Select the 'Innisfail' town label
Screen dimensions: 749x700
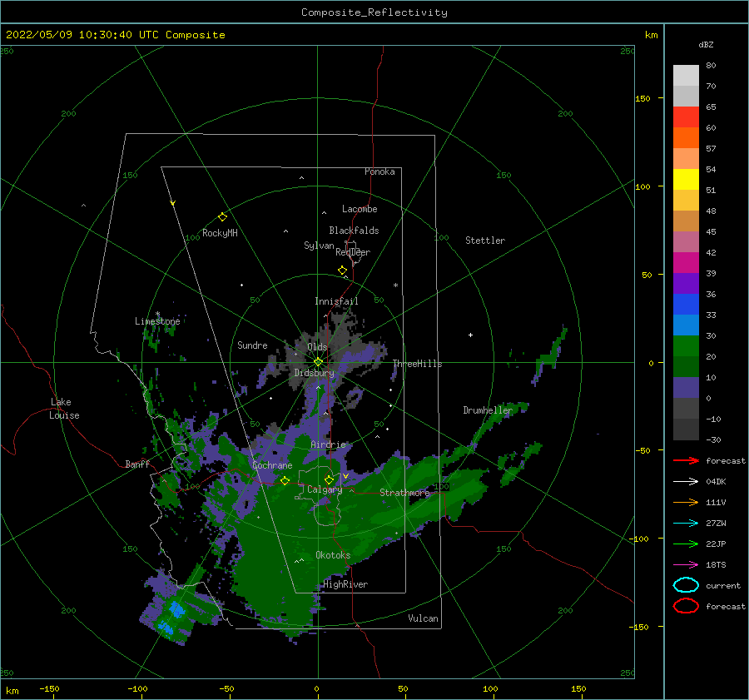click(336, 301)
